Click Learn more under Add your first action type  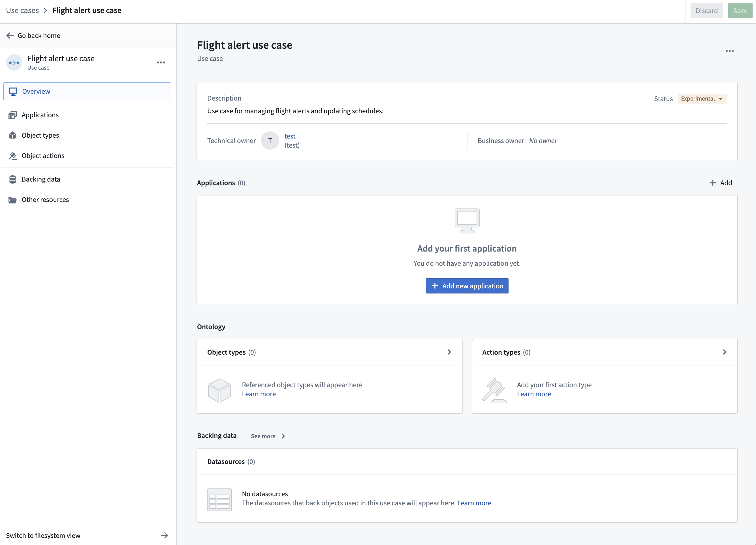click(534, 394)
